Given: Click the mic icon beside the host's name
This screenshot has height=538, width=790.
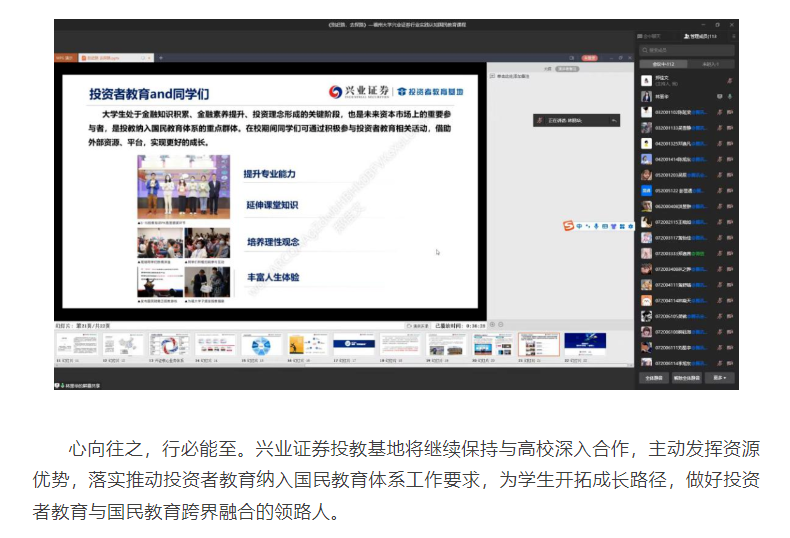Looking at the screenshot, I should pos(730,81).
